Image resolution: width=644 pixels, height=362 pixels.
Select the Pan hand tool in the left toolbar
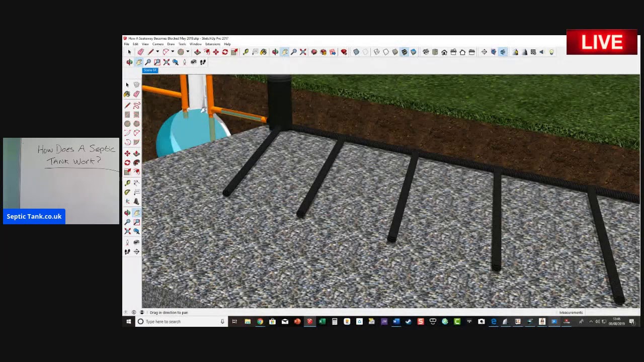pyautogui.click(x=136, y=213)
